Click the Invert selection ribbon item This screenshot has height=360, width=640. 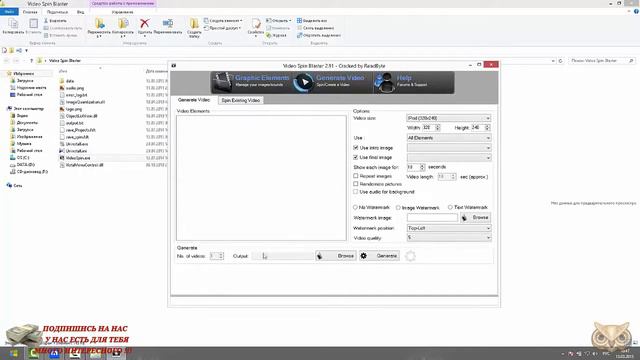318,36
